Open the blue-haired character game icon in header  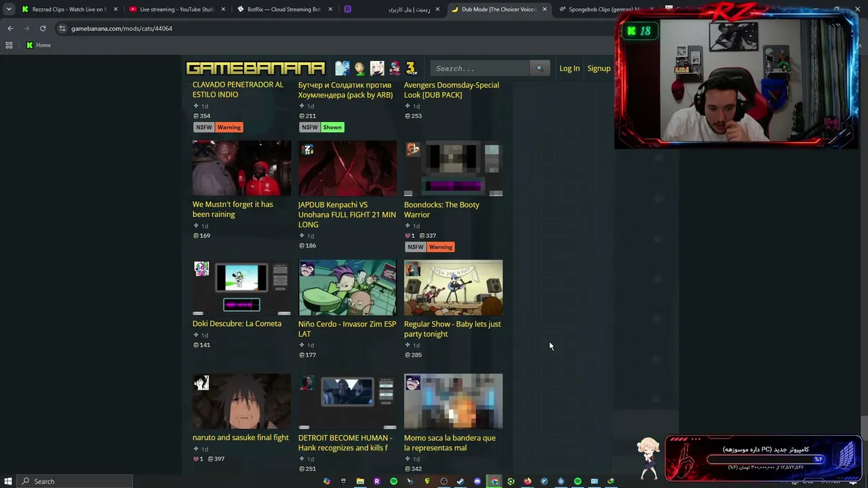tap(342, 68)
